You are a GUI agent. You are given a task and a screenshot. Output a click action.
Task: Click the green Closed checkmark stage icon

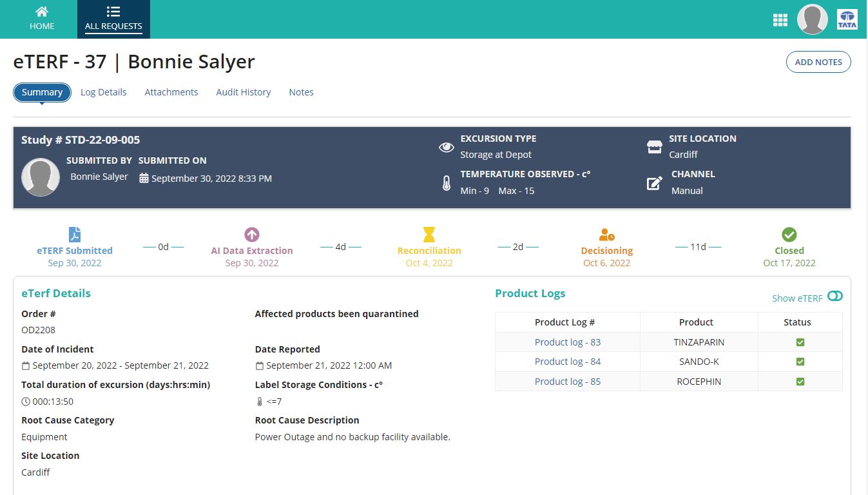(x=789, y=235)
